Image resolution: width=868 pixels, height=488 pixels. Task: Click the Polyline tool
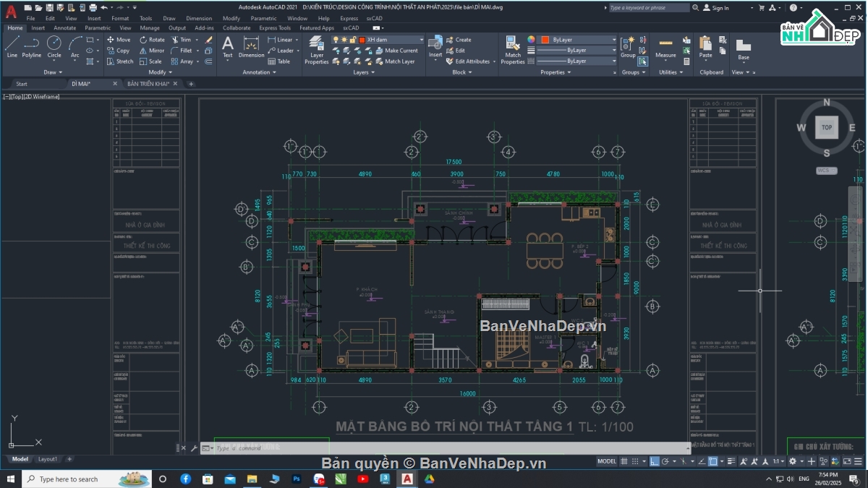pyautogui.click(x=32, y=46)
